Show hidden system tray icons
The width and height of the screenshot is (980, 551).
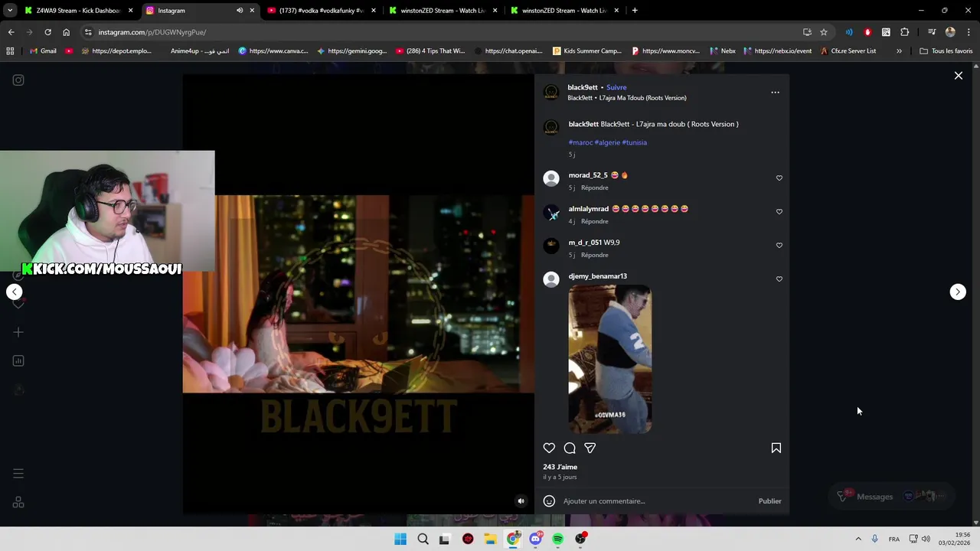[x=858, y=539]
